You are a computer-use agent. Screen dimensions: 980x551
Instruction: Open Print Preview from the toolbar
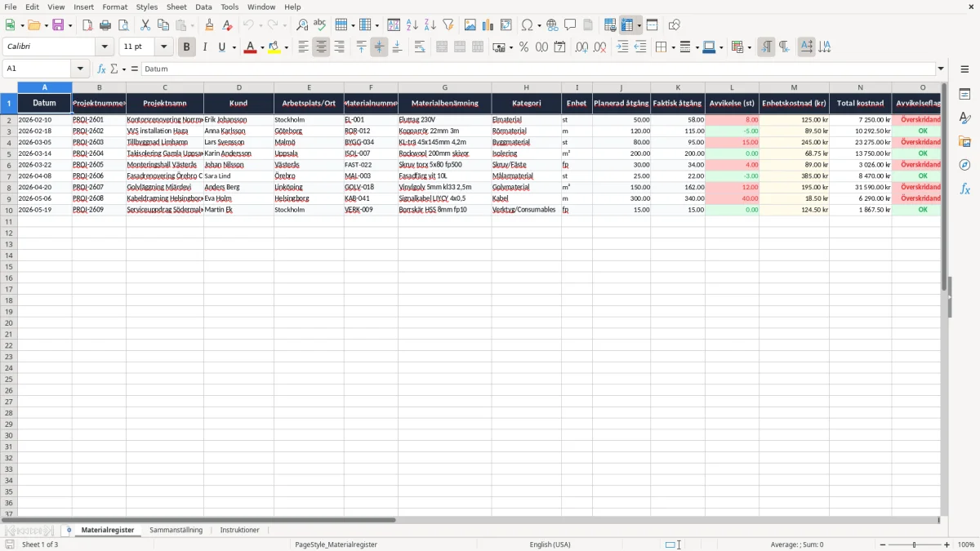pos(123,25)
